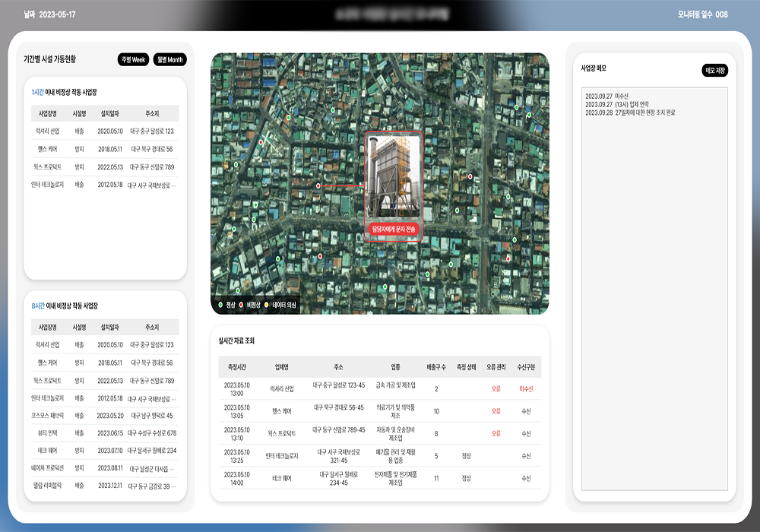Screen dimensions: 760x532
Task: Switch to the 주별 Week view
Action: [x=133, y=60]
